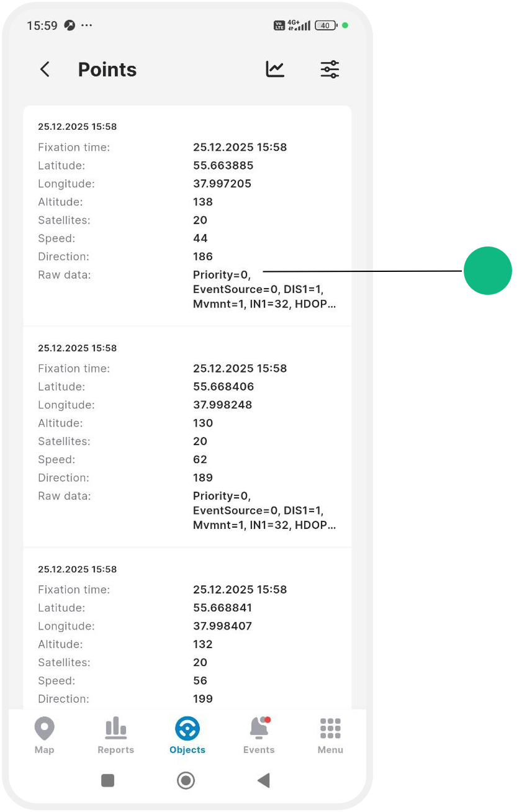Switch to the Reports tab label
527x812 pixels.
[x=116, y=750]
